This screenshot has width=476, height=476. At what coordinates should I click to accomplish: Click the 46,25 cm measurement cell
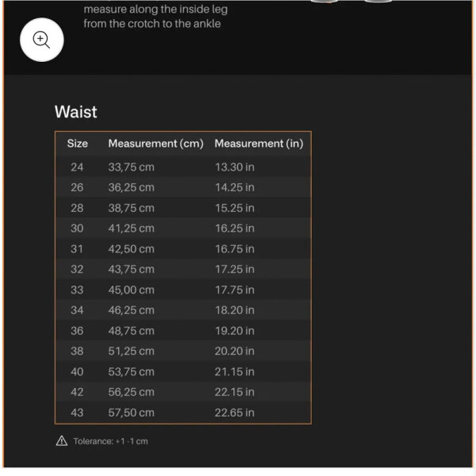pyautogui.click(x=131, y=310)
